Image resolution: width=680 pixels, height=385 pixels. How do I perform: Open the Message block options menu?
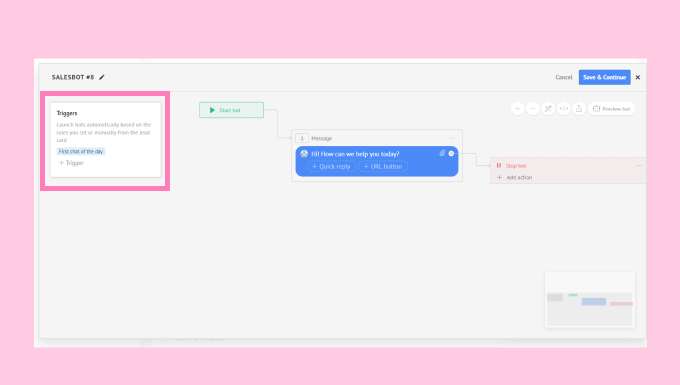pyautogui.click(x=451, y=138)
